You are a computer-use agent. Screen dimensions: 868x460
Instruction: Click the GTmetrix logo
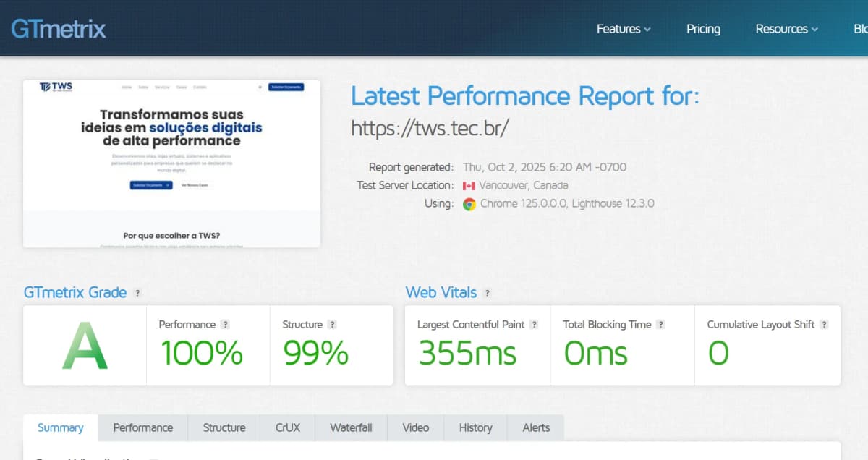(x=59, y=29)
